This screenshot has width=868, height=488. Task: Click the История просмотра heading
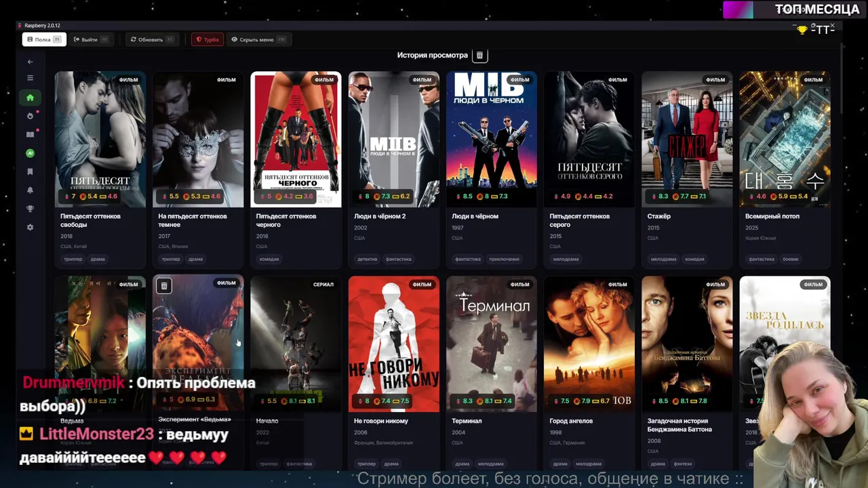click(433, 55)
